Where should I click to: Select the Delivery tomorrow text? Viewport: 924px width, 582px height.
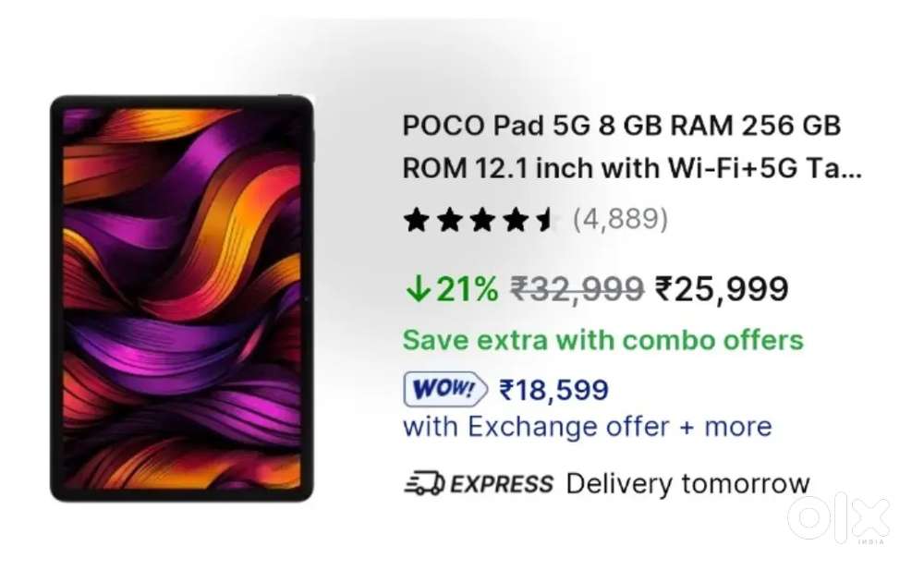coord(687,484)
